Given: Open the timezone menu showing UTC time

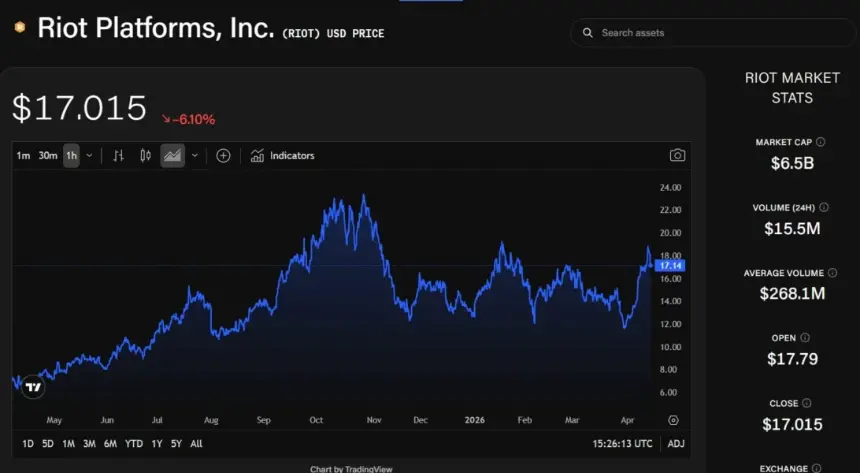Looking at the screenshot, I should [x=621, y=443].
